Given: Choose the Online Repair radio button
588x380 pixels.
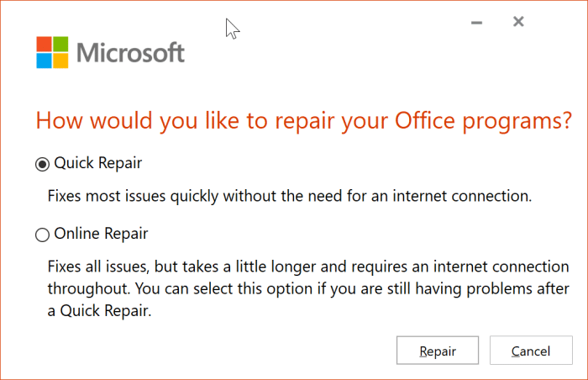Looking at the screenshot, I should [43, 235].
